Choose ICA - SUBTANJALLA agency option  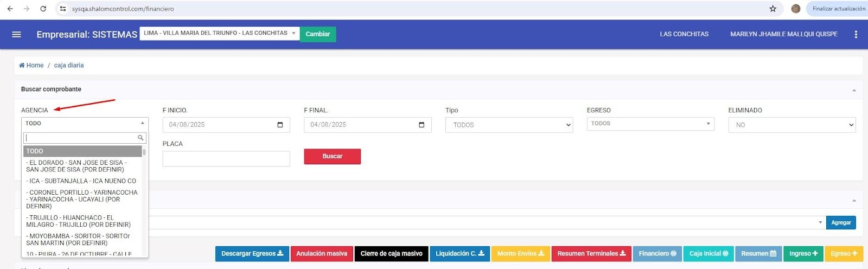click(81, 181)
